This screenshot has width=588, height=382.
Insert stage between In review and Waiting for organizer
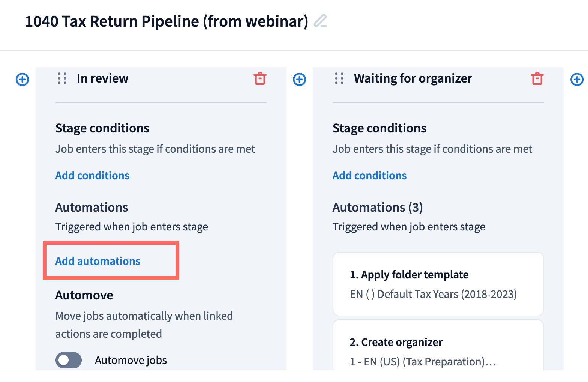[299, 79]
